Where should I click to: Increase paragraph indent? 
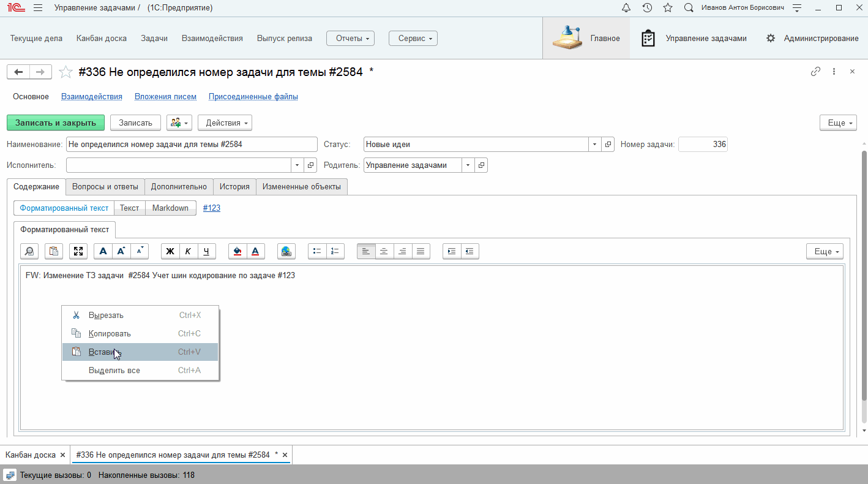pos(452,251)
